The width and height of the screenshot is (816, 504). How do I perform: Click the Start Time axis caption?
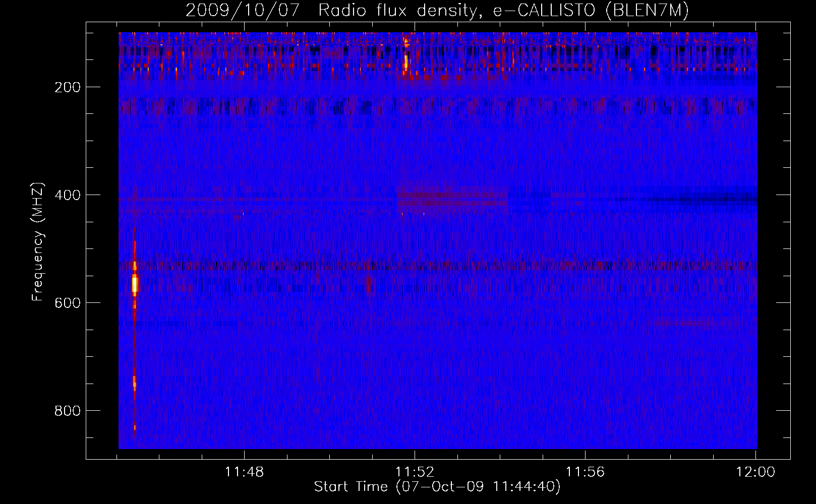coord(437,487)
